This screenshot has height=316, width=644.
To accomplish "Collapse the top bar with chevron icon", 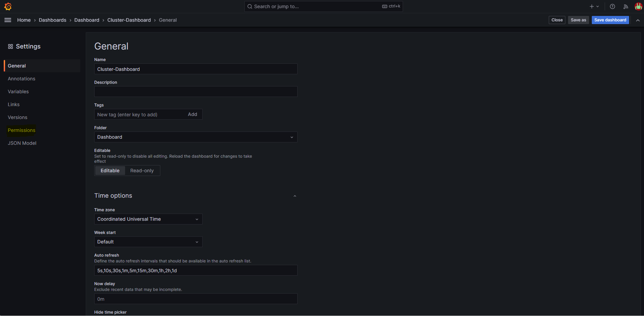I will tap(638, 20).
